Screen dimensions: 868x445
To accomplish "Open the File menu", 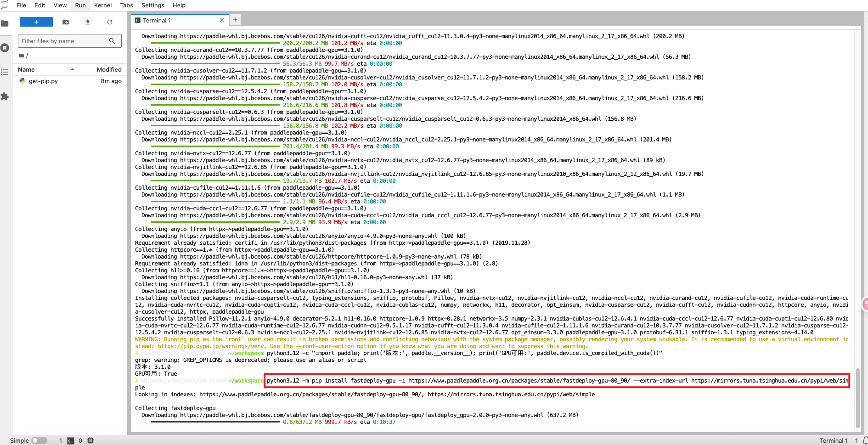I will (21, 5).
